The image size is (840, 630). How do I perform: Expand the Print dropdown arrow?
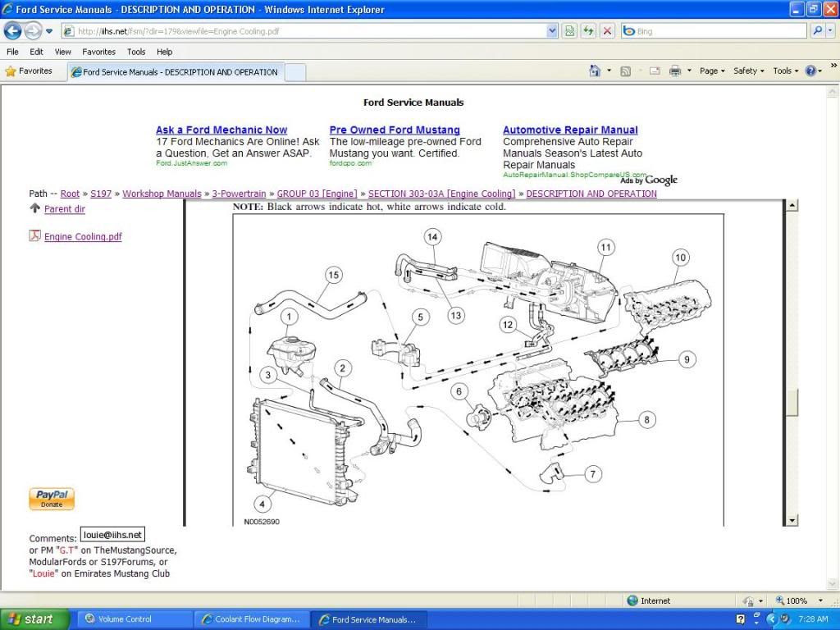pos(689,71)
